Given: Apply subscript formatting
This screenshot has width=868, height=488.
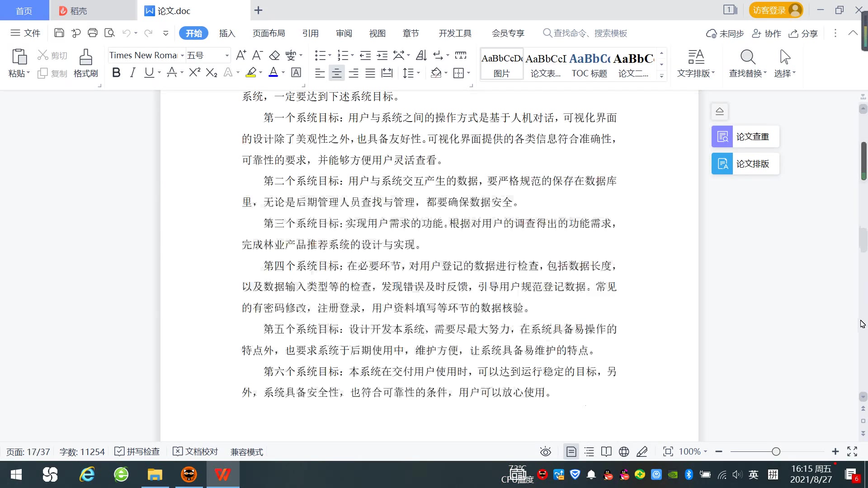Looking at the screenshot, I should pos(212,72).
